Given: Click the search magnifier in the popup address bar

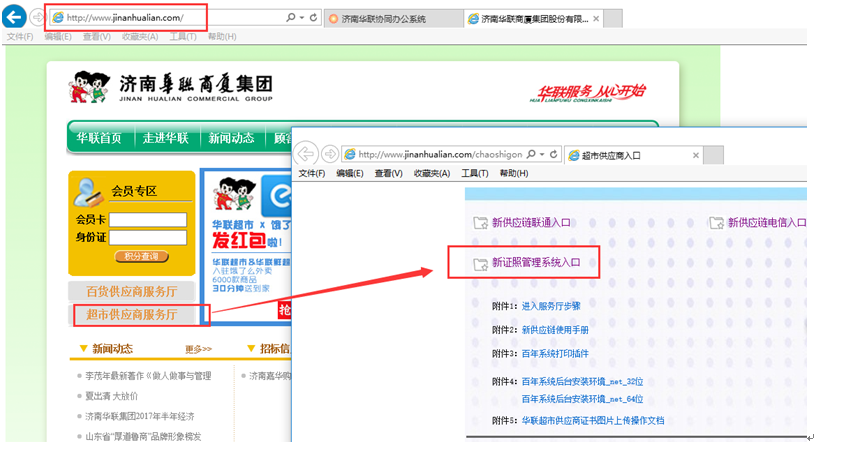Looking at the screenshot, I should (531, 154).
